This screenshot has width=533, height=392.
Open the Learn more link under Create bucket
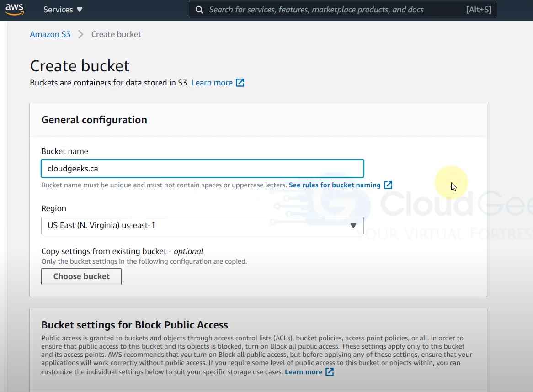[x=212, y=83]
